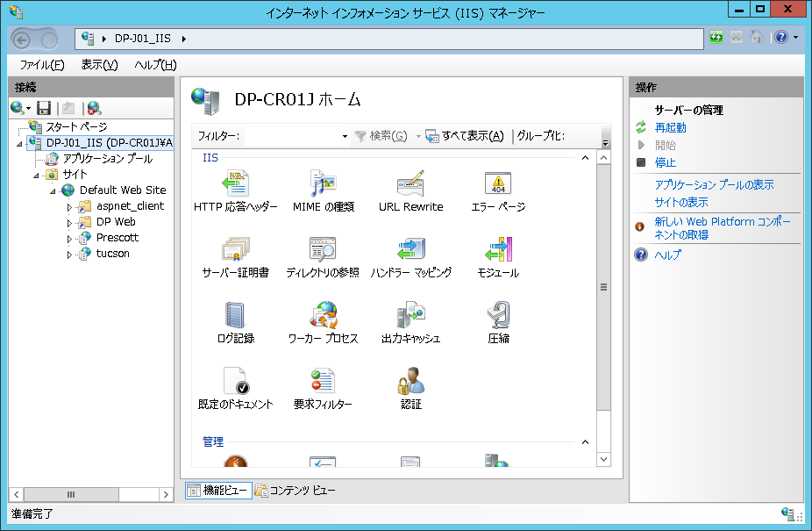Click the address bar breadcrumb DP-J01_IIS
This screenshot has width=812, height=531.
[142, 39]
